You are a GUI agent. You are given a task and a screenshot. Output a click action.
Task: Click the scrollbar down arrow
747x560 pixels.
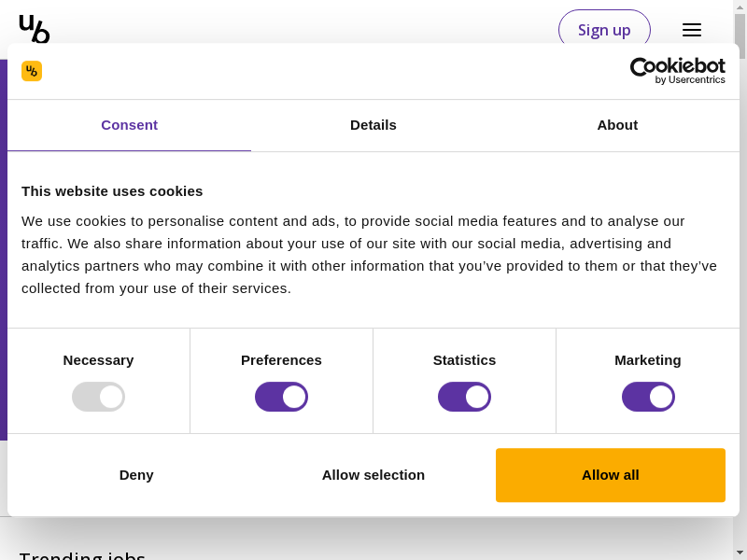[740, 553]
